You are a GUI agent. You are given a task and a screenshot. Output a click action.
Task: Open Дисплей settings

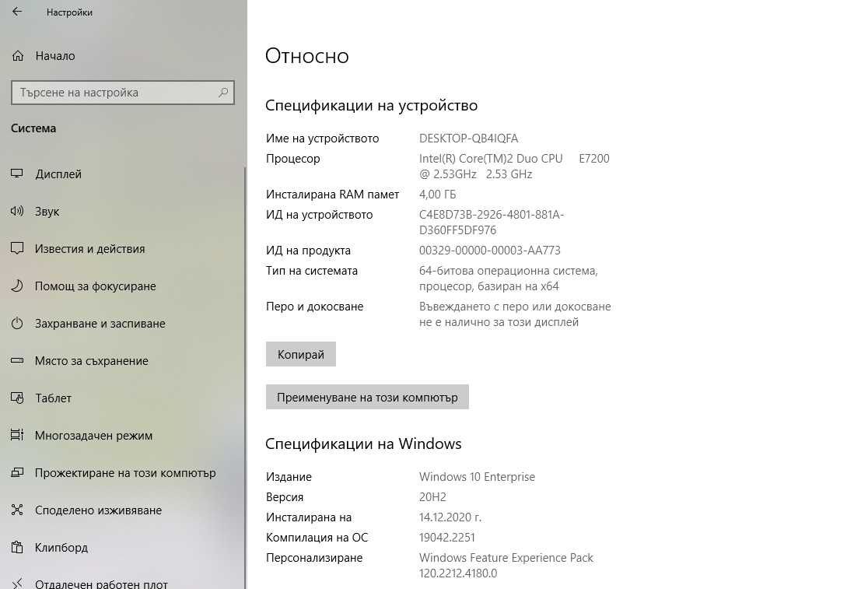(122, 174)
